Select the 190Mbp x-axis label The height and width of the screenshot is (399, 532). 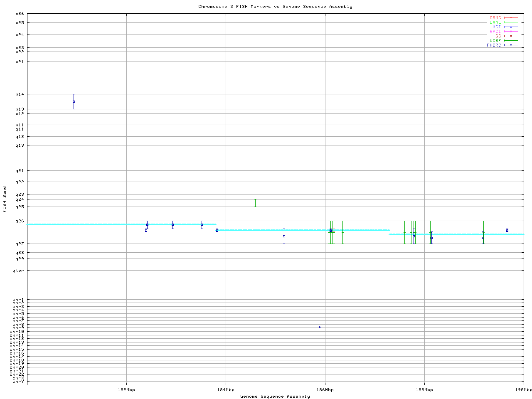point(523,390)
